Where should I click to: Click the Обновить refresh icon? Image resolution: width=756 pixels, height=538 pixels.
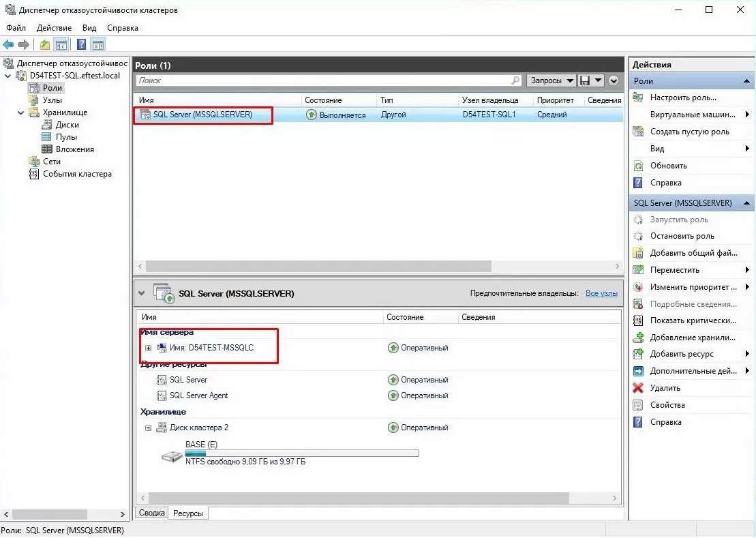[638, 166]
